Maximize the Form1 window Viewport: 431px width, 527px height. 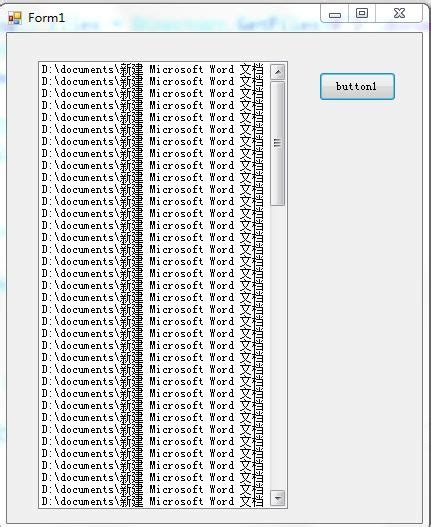coord(362,14)
